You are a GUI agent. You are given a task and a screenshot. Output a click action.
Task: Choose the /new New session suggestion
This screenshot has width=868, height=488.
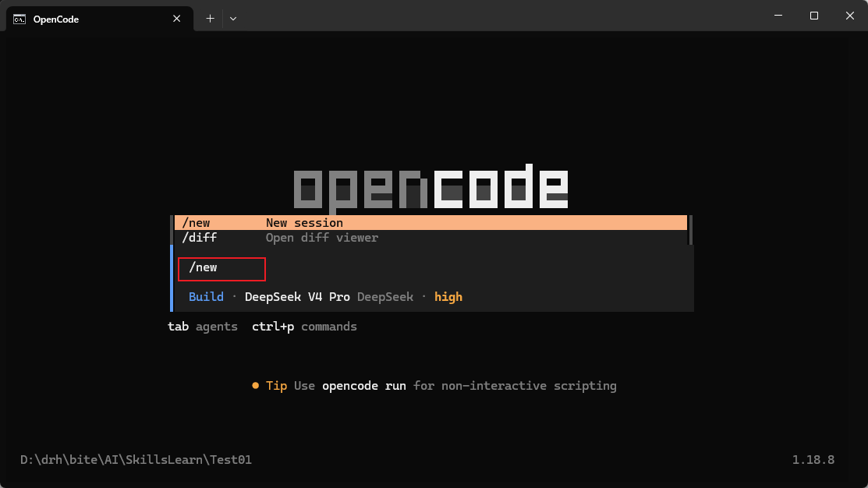430,222
